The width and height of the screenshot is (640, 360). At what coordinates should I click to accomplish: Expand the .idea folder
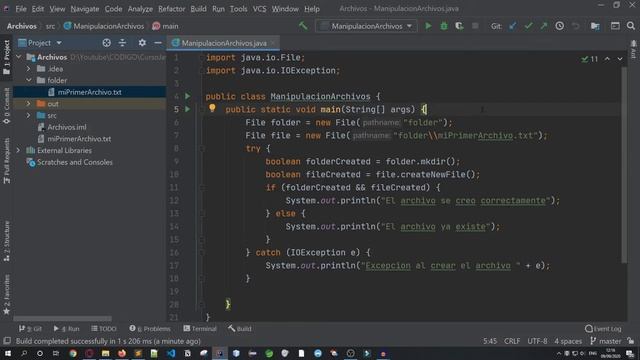(x=29, y=69)
